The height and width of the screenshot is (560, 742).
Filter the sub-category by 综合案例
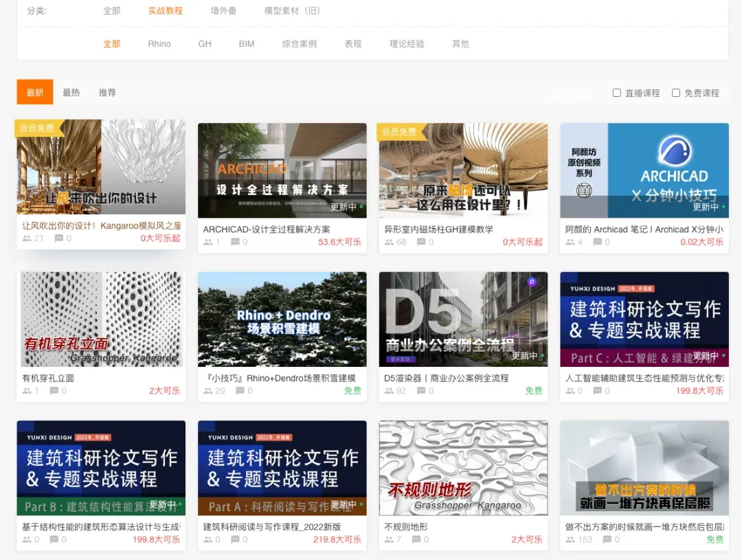coord(299,43)
